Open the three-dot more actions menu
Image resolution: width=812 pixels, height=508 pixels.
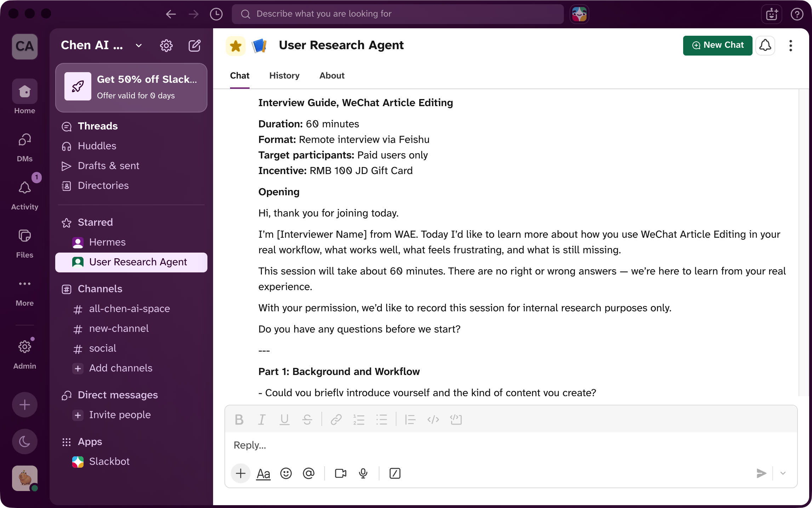[x=790, y=45]
